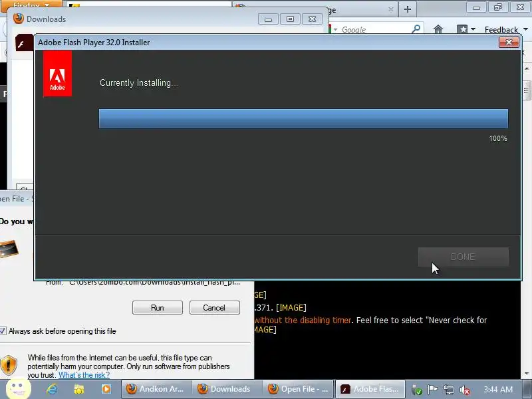Click the 100% progress label
The width and height of the screenshot is (532, 399).
pos(498,138)
